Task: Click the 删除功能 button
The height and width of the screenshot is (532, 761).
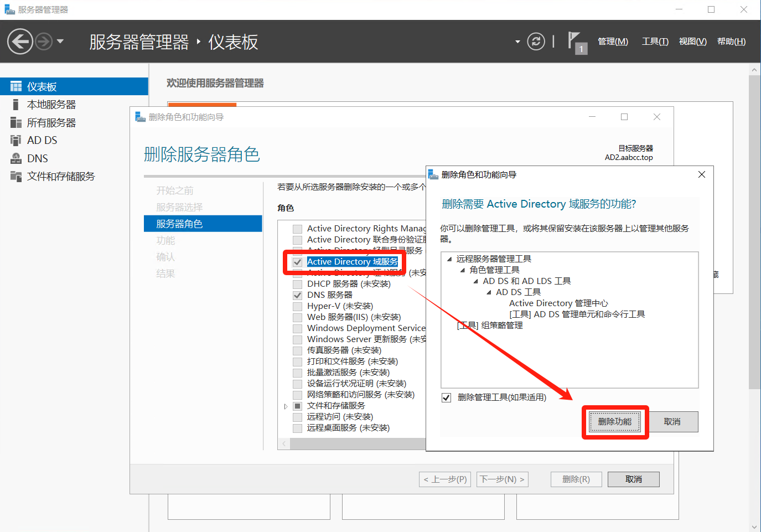Action: 614,422
